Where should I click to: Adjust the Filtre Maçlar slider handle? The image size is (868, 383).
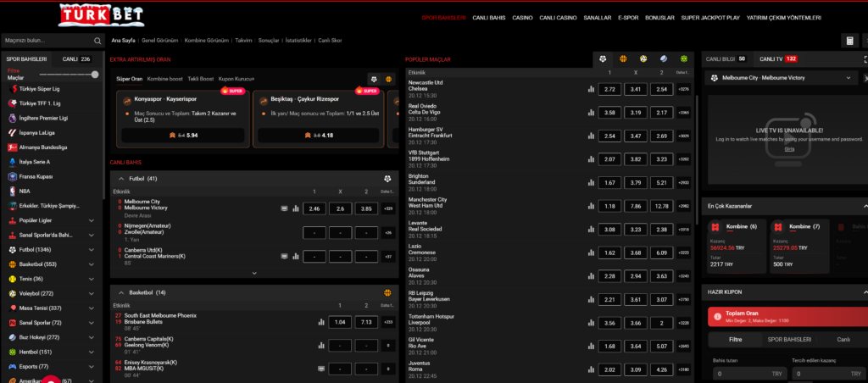pyautogui.click(x=95, y=75)
